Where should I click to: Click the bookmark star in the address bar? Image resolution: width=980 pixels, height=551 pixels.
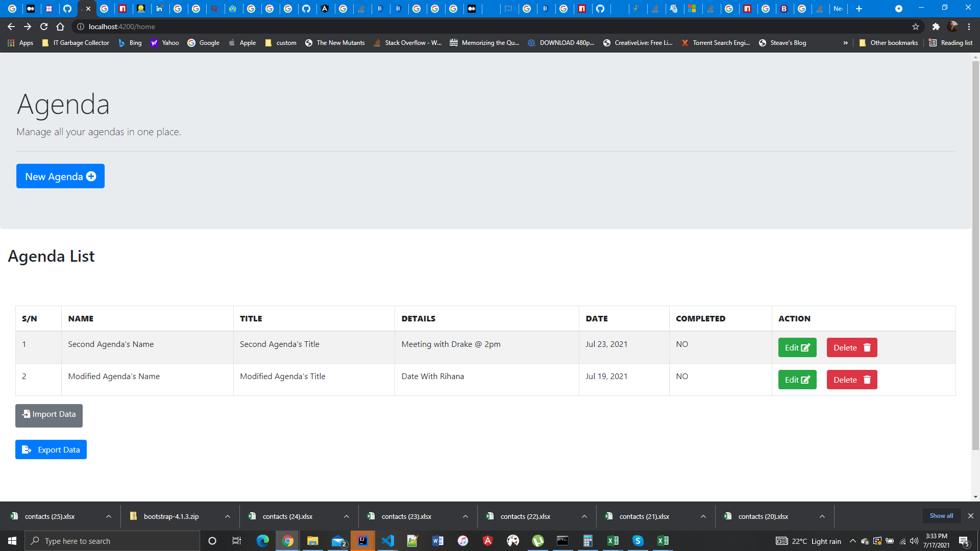(916, 27)
